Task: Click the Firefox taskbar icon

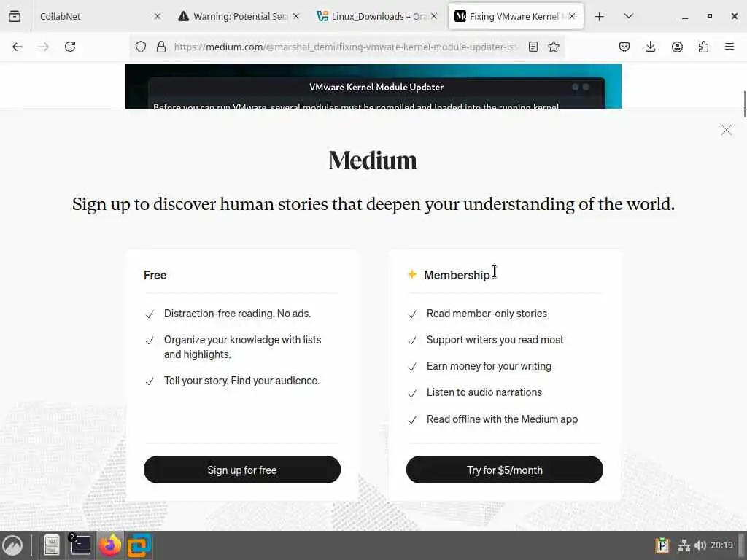Action: pyautogui.click(x=109, y=545)
